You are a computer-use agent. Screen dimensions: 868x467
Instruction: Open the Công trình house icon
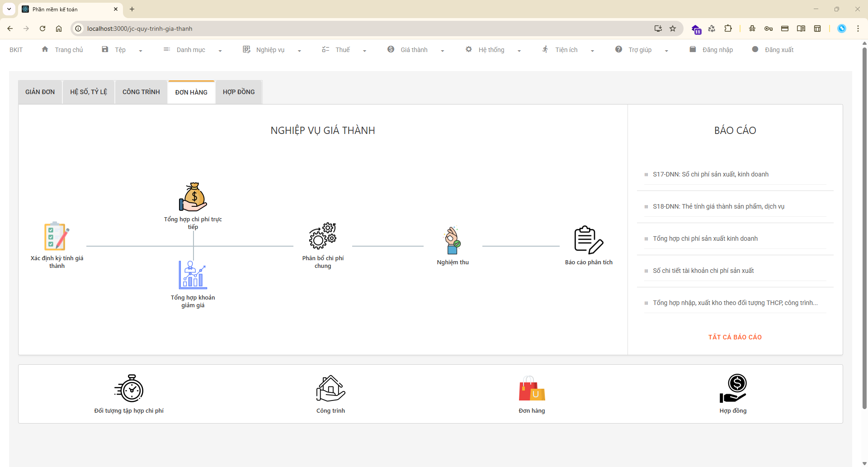pyautogui.click(x=330, y=388)
